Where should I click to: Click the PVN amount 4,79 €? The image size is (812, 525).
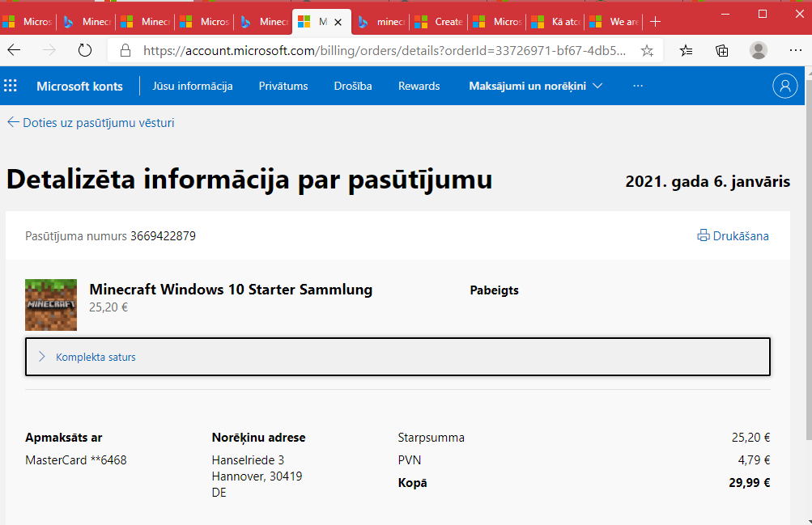click(754, 459)
